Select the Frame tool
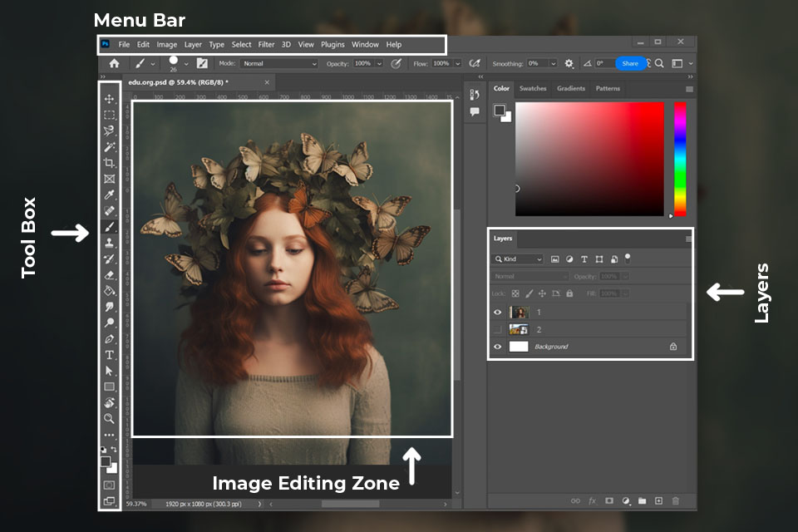This screenshot has width=798, height=532. pos(109,179)
